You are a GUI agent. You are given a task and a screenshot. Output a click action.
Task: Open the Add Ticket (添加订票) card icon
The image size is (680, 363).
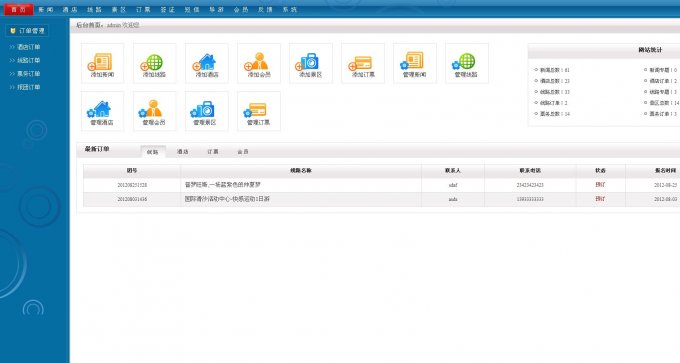[363, 63]
